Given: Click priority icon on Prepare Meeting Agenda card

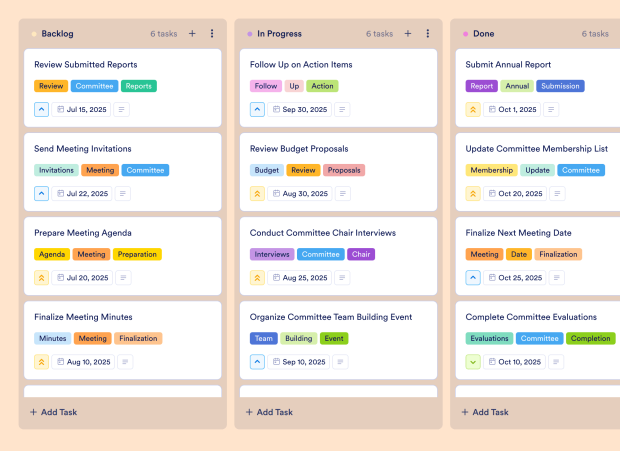Looking at the screenshot, I should [41, 277].
